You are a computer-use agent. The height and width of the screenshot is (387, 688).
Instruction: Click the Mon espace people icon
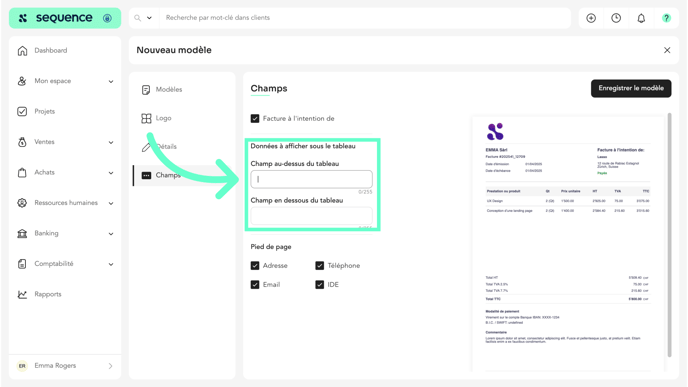click(22, 81)
